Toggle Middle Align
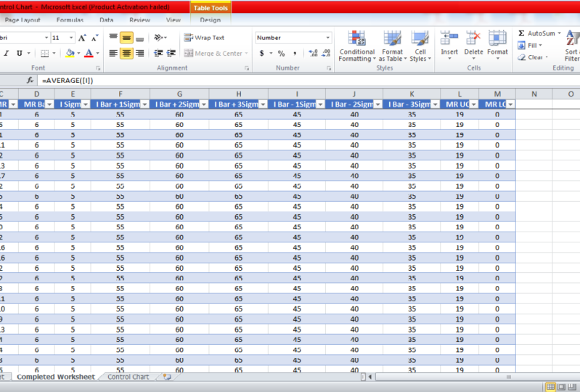This screenshot has width=580, height=392. pos(126,37)
